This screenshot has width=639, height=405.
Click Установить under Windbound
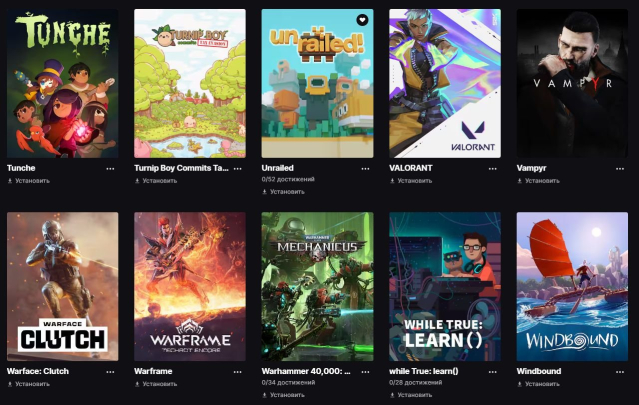point(538,384)
